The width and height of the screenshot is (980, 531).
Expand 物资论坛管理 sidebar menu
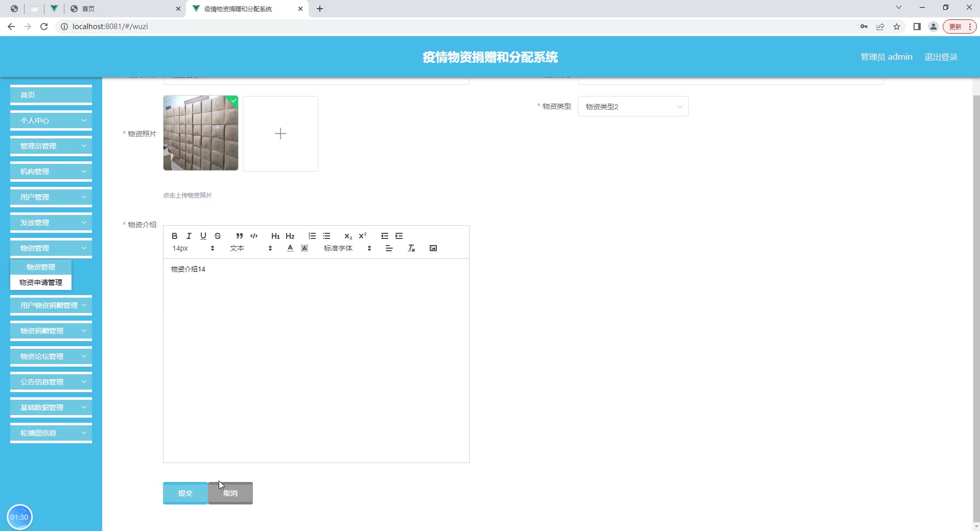[51, 356]
